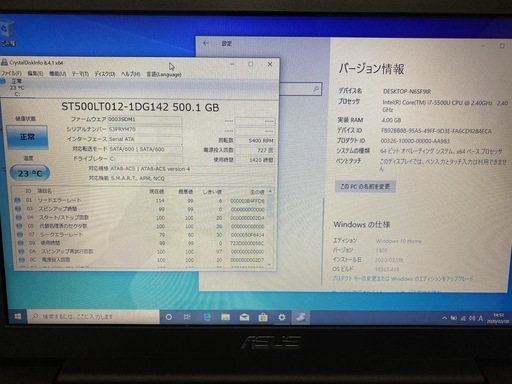This screenshot has height=384, width=512.
Task: Open the 機能(U) menu in CrystalDiskInfo
Action: coord(58,74)
